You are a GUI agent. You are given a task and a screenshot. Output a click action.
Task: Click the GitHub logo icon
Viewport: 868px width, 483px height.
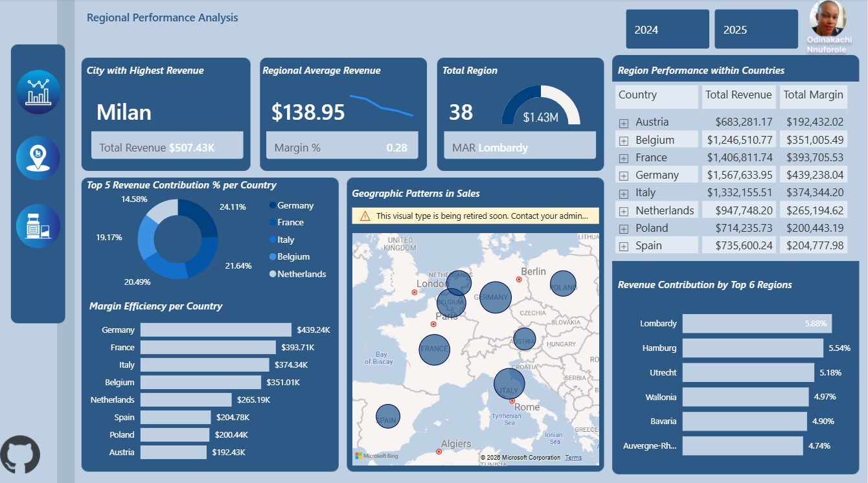point(20,455)
